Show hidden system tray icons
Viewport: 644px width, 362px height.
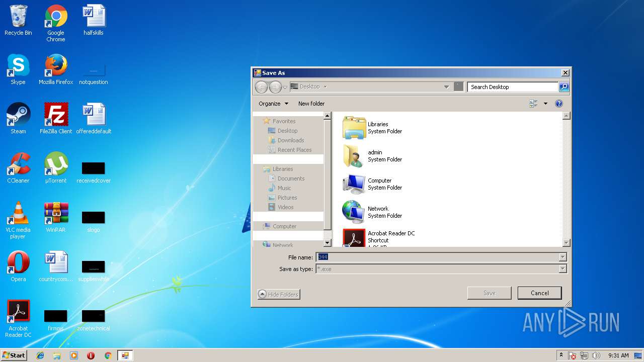click(x=561, y=355)
